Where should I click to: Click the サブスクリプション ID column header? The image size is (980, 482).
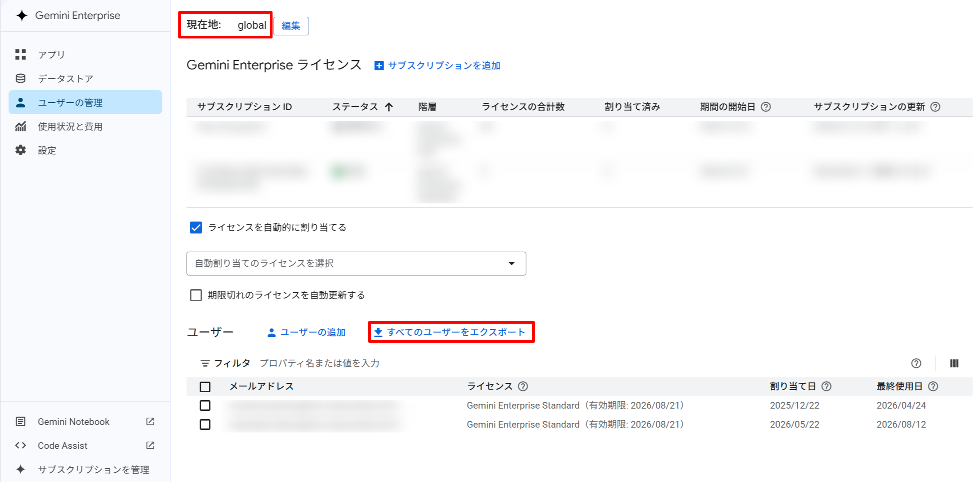pos(245,107)
